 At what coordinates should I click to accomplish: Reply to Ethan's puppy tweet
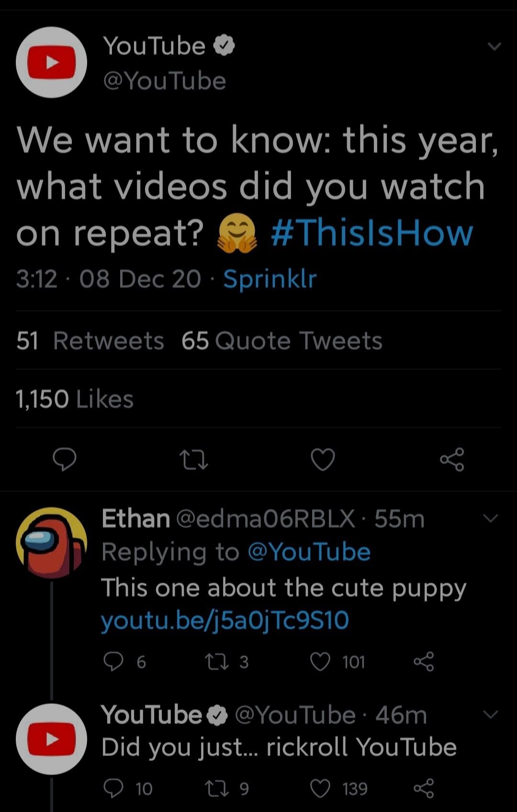point(114,662)
